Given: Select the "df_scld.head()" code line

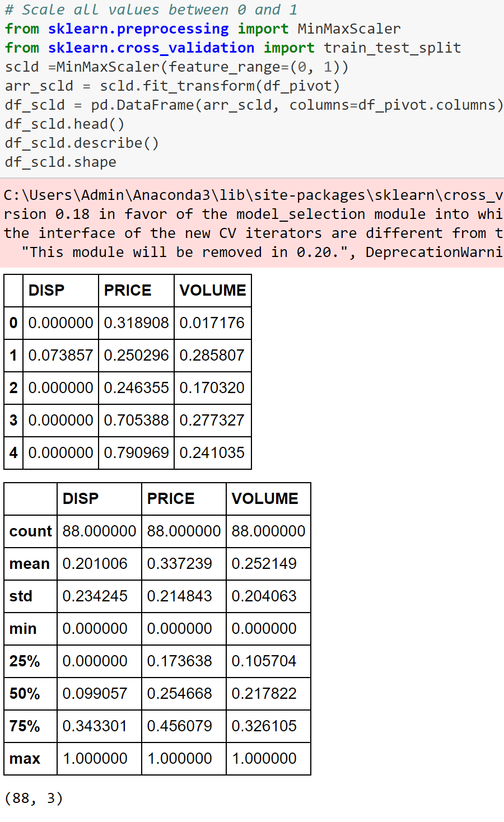Looking at the screenshot, I should (65, 124).
